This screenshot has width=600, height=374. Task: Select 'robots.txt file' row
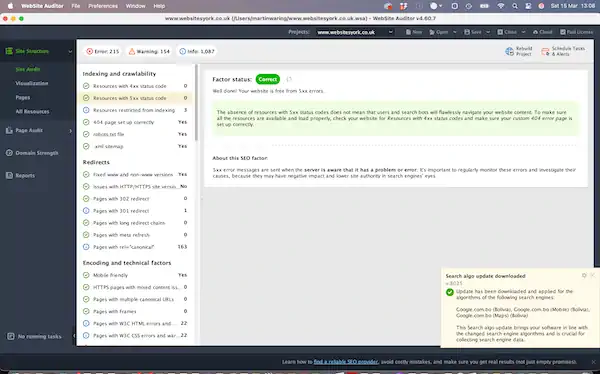click(x=135, y=134)
